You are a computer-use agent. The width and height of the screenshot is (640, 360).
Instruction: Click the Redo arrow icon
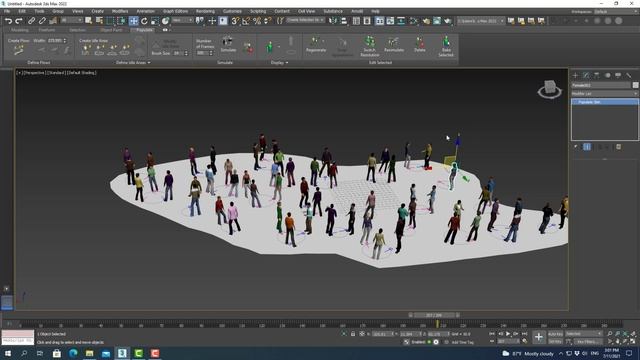(19, 21)
